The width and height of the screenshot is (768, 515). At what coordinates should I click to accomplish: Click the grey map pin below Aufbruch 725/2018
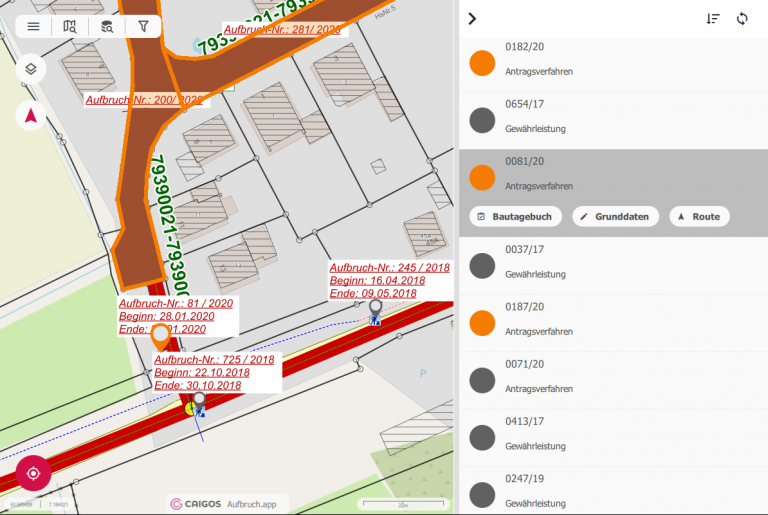pos(199,400)
